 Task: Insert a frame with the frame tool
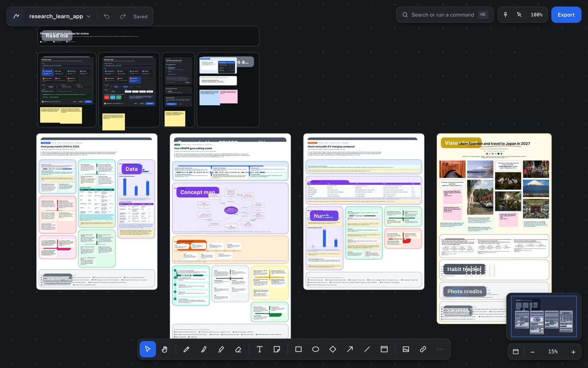click(x=384, y=349)
